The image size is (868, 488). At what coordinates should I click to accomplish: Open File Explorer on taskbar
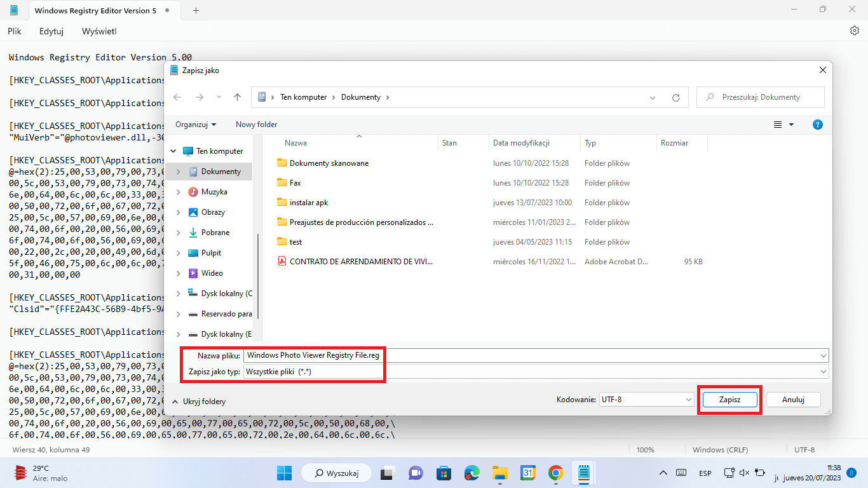[500, 473]
